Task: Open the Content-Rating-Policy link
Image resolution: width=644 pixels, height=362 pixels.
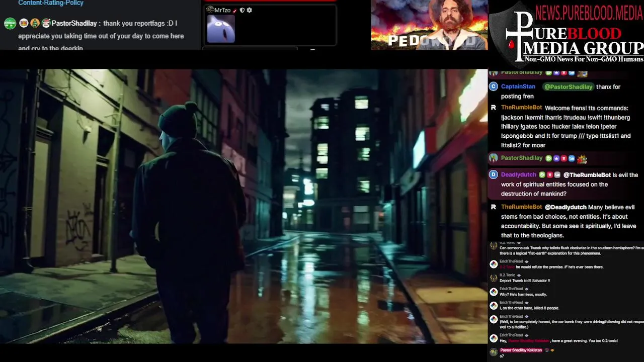Action: (x=51, y=3)
